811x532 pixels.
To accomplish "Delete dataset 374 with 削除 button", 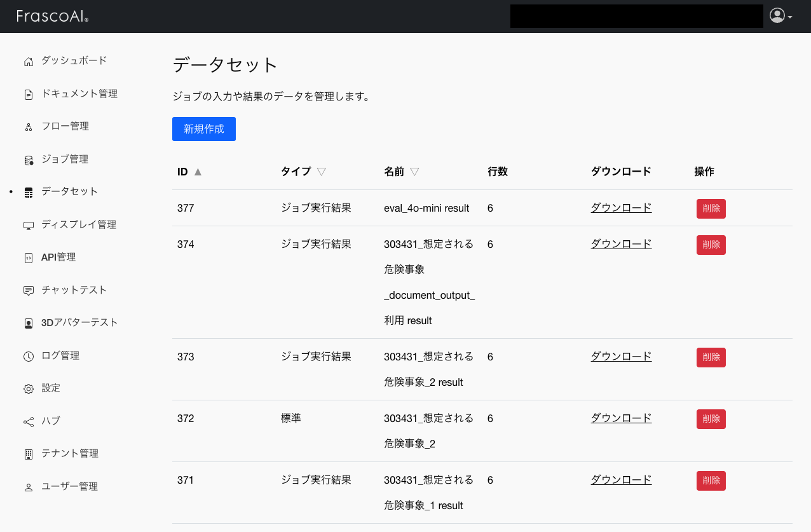I will coord(711,245).
